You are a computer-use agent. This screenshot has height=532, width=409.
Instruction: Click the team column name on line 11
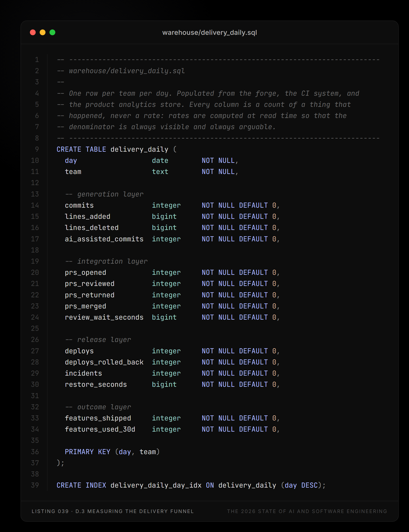coord(73,172)
